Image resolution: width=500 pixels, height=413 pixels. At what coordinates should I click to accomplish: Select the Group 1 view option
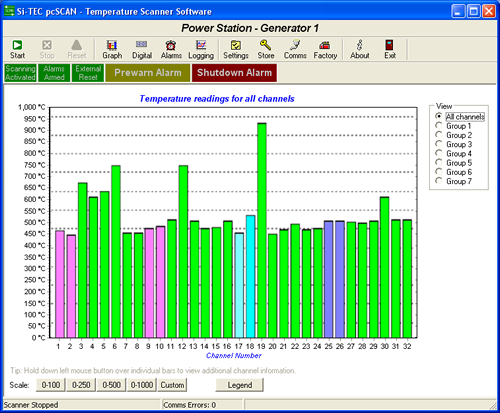click(x=439, y=126)
